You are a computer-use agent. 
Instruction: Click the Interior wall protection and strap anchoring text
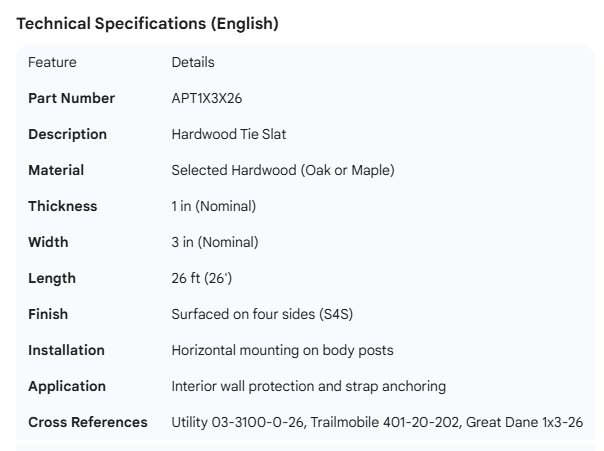[x=309, y=386]
